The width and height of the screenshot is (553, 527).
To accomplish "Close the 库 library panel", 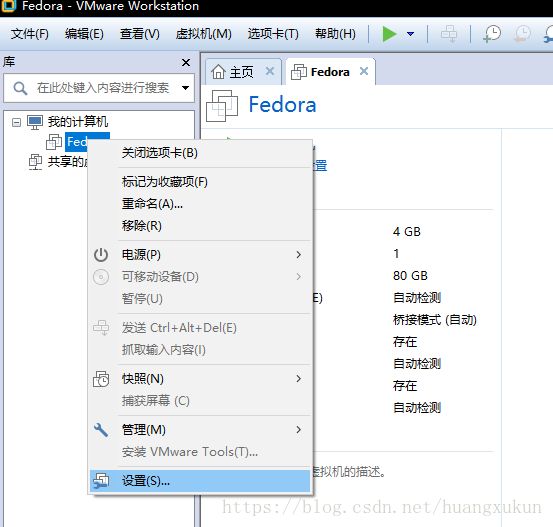I will tap(186, 63).
